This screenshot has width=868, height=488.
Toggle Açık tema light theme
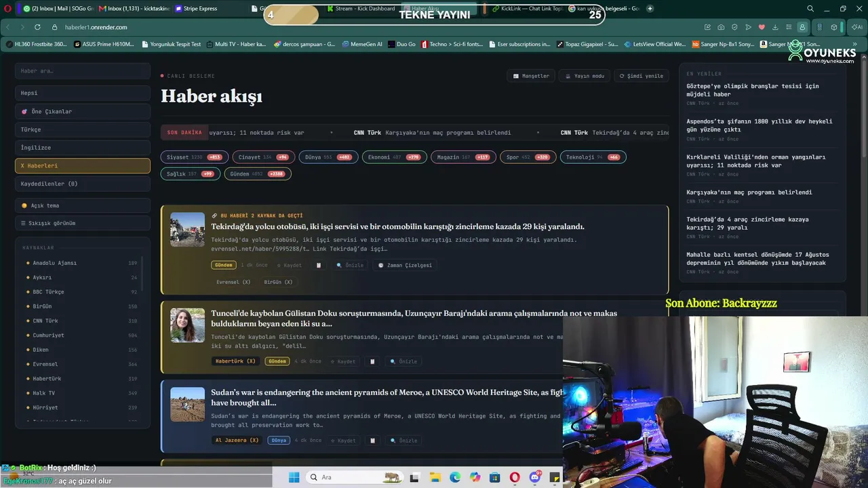point(83,205)
